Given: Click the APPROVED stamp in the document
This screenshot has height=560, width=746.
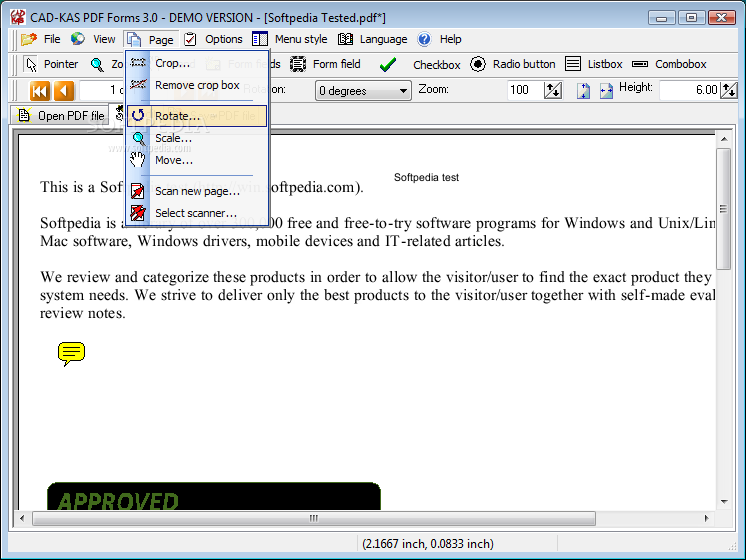Looking at the screenshot, I should (x=214, y=496).
